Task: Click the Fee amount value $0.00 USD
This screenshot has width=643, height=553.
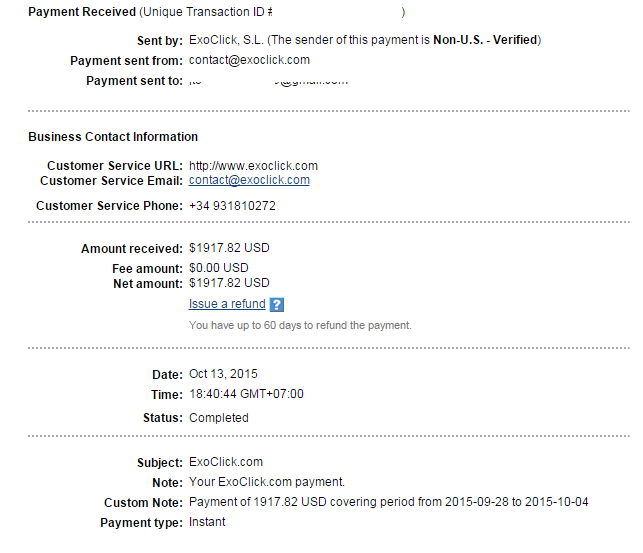Action: click(x=219, y=268)
